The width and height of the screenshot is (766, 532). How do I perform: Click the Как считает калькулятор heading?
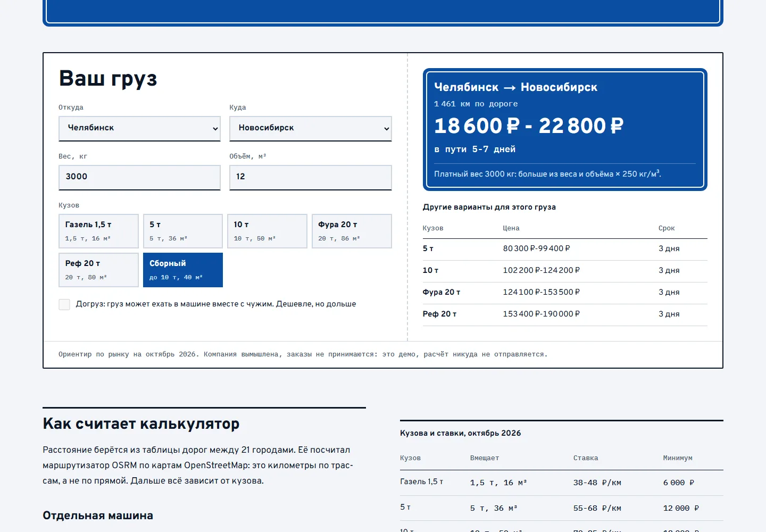coord(141,424)
